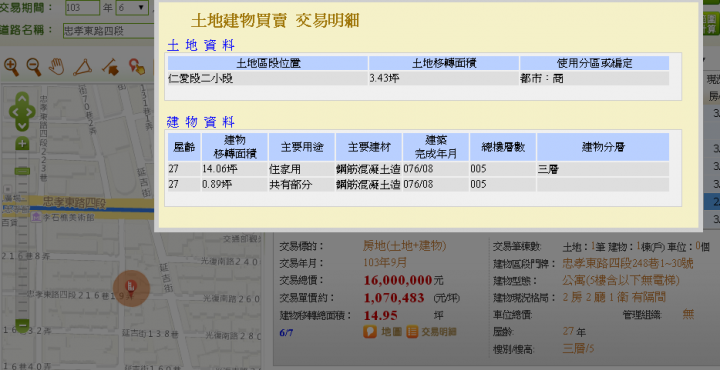Open the 地圖 map icon link
The width and height of the screenshot is (720, 370).
[382, 332]
